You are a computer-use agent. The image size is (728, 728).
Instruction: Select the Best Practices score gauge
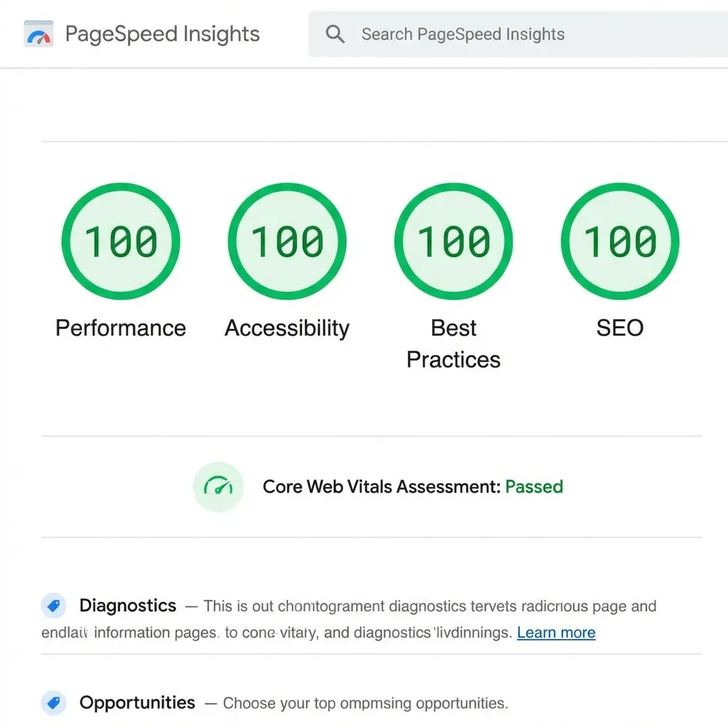click(453, 240)
